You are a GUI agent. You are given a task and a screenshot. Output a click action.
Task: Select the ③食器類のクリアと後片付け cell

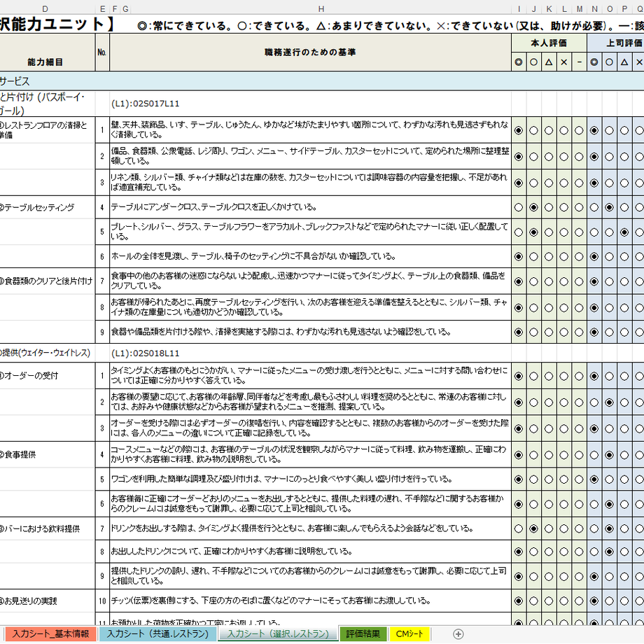(x=47, y=281)
